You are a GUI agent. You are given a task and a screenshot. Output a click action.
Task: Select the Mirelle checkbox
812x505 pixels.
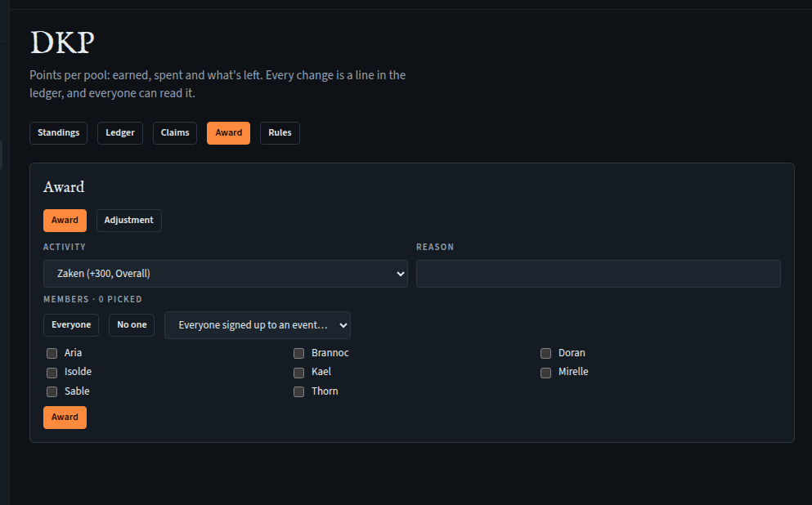[545, 373]
